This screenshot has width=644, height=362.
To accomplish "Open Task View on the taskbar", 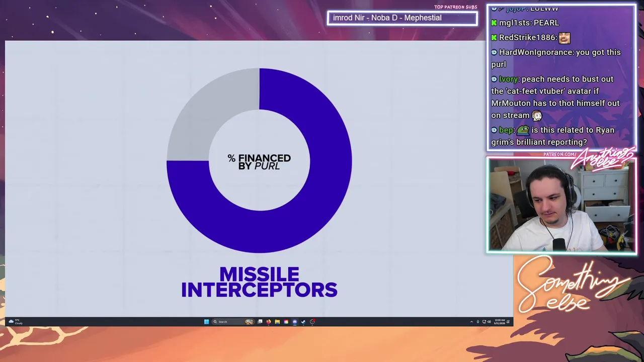I will click(x=260, y=322).
